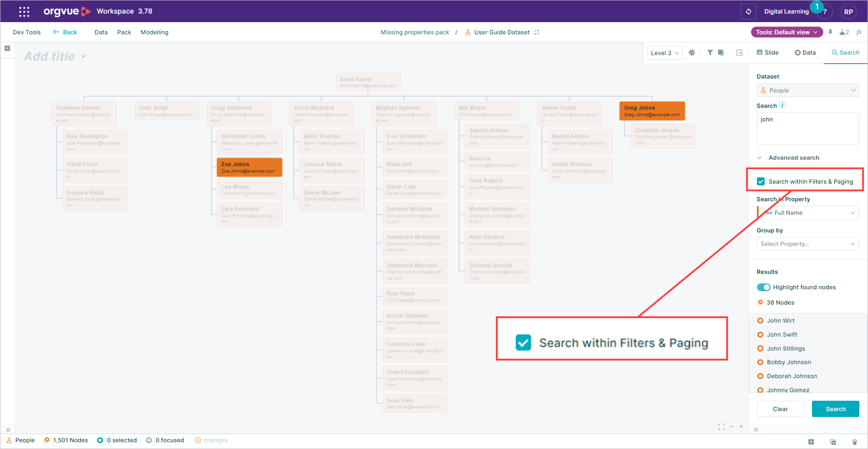Click the fit-to-screen brackets icon
This screenshot has height=449, width=868.
click(x=721, y=426)
